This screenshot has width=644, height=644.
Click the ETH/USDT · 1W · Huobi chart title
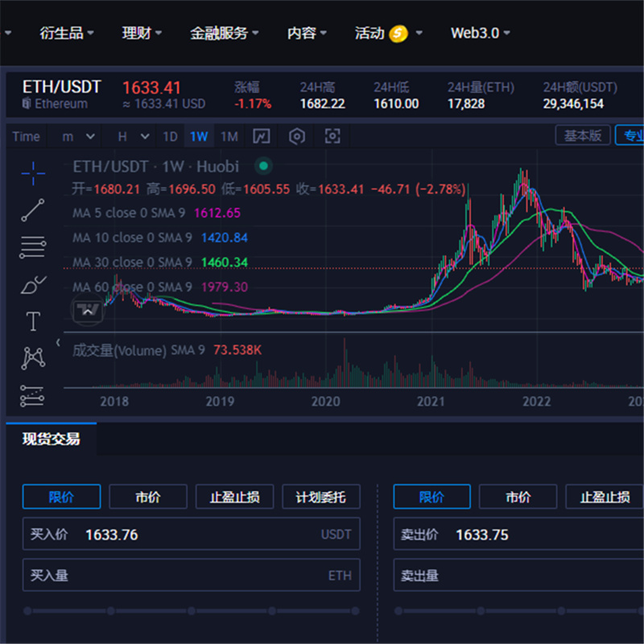click(155, 167)
